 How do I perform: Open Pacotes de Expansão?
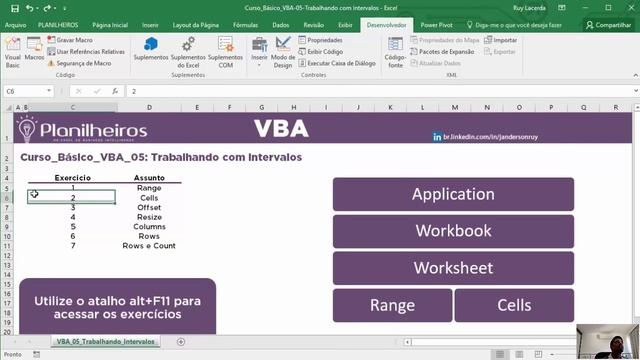(442, 52)
